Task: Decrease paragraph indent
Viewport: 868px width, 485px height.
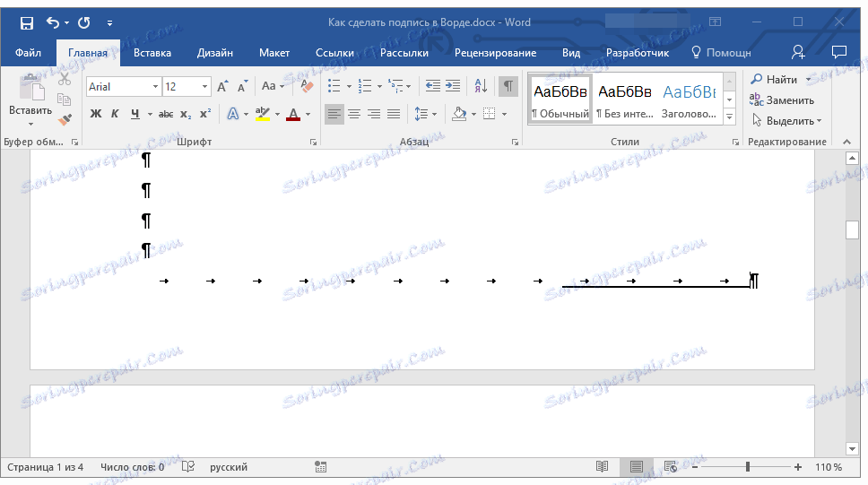Action: pos(433,86)
